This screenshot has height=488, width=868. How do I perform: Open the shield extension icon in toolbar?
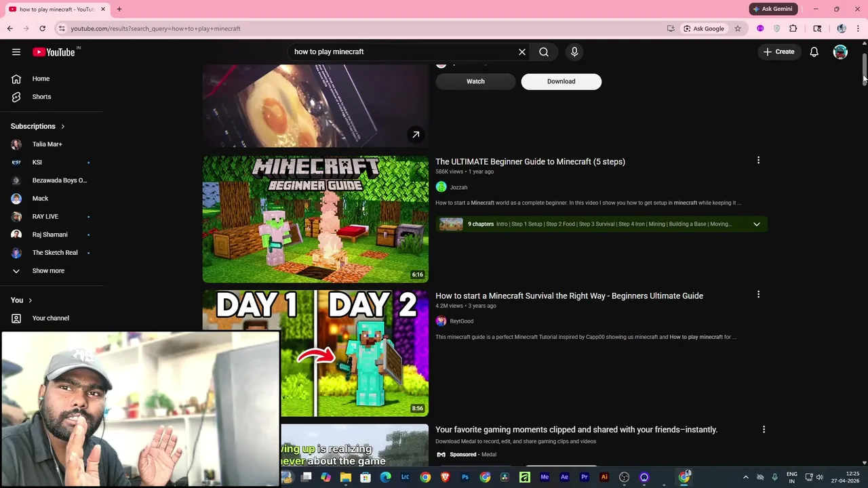(776, 28)
